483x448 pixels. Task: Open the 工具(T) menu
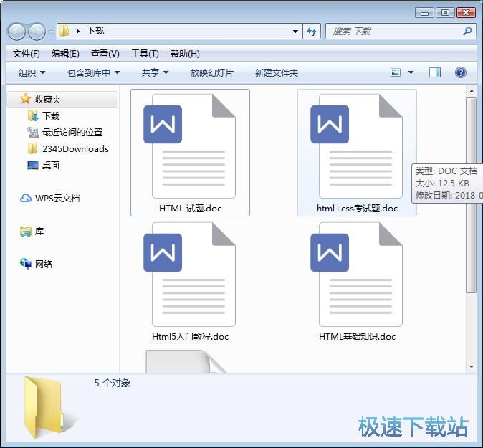[145, 54]
